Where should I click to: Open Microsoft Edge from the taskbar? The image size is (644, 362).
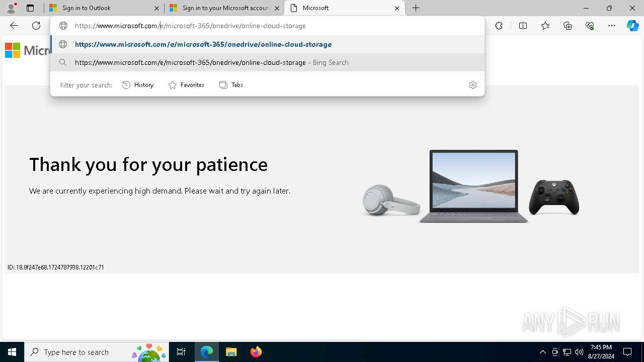point(207,352)
